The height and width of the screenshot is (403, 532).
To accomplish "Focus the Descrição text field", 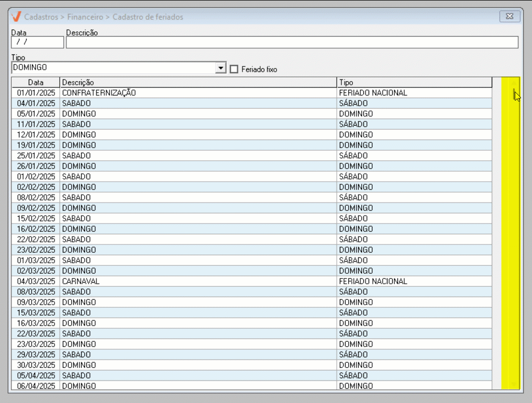I will [x=292, y=42].
